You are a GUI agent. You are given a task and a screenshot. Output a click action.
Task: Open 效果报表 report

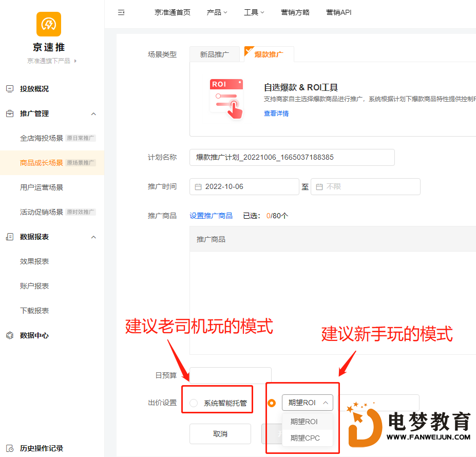coord(34,261)
